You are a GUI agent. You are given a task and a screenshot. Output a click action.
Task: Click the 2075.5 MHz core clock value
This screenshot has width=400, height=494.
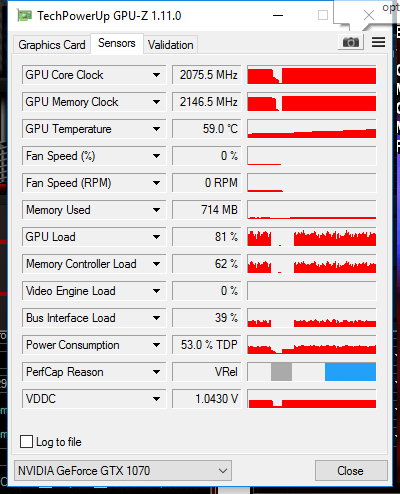(x=207, y=75)
